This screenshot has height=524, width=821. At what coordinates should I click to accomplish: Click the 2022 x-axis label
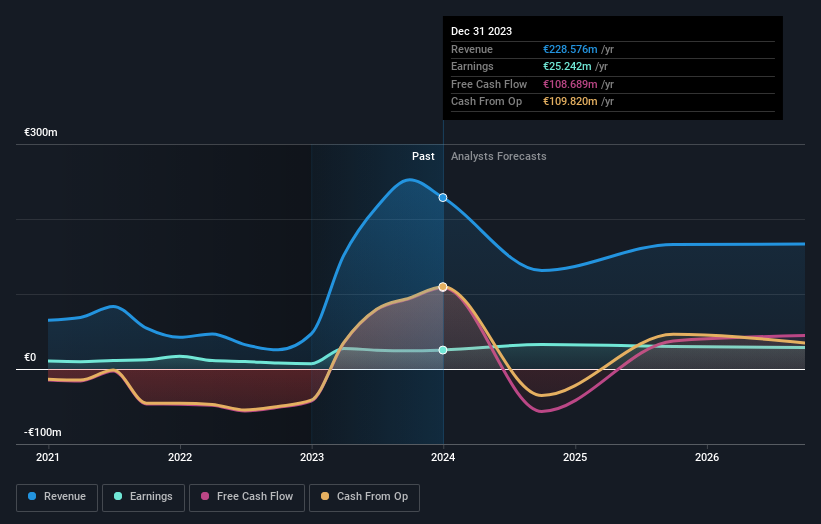point(180,458)
